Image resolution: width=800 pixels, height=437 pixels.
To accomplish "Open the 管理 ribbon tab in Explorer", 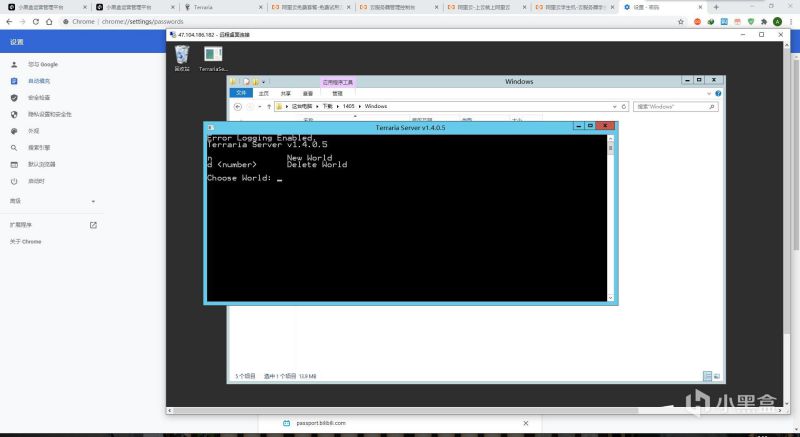I will 337,94.
